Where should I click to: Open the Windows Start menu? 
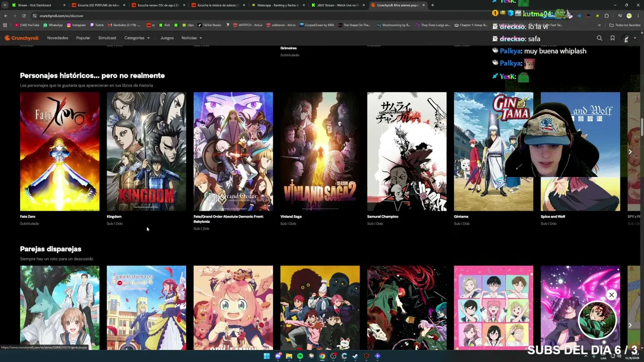267,356
